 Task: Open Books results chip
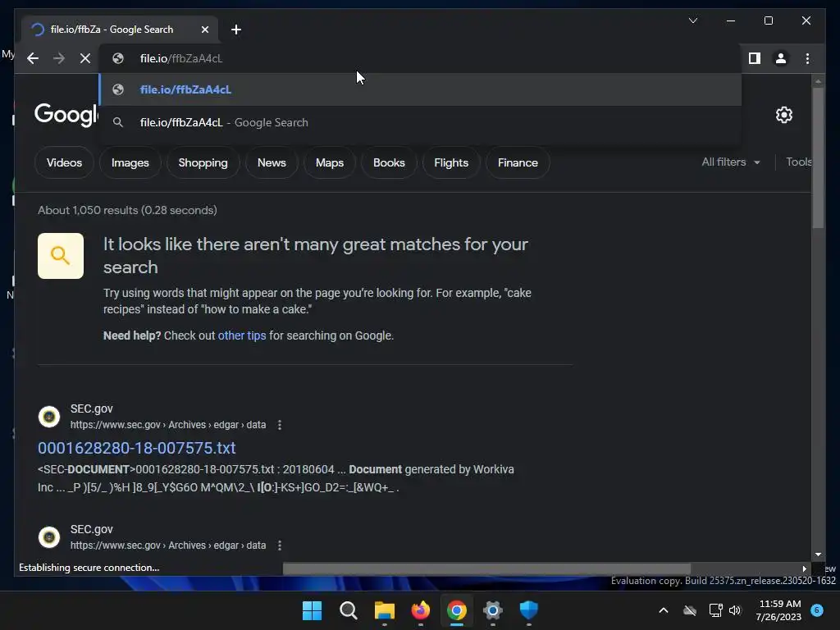389,162
